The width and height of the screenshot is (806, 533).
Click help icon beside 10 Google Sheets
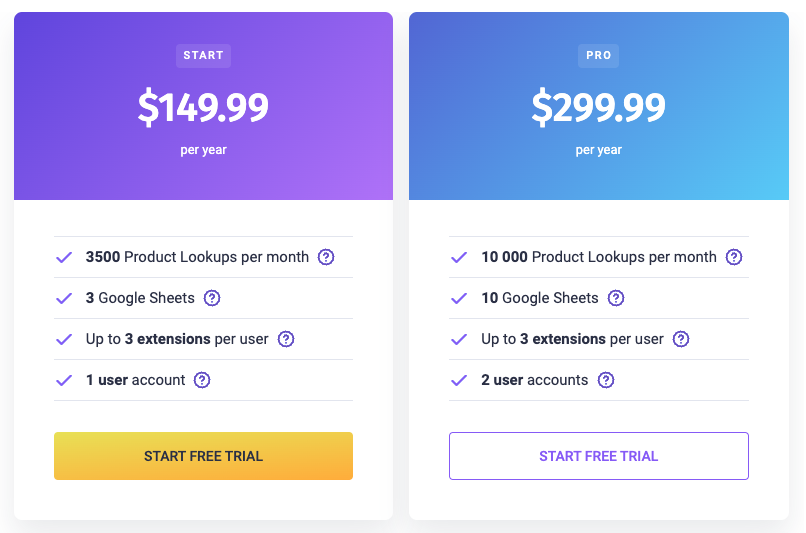(616, 298)
